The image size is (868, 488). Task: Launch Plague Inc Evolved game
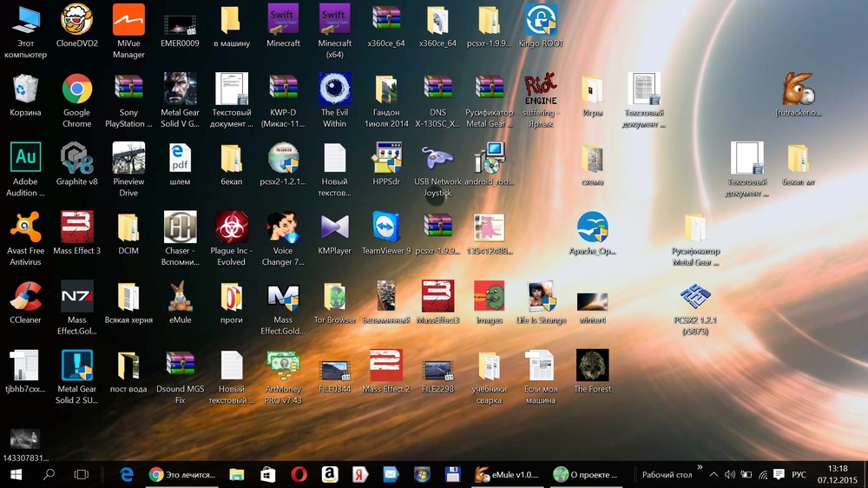[231, 228]
